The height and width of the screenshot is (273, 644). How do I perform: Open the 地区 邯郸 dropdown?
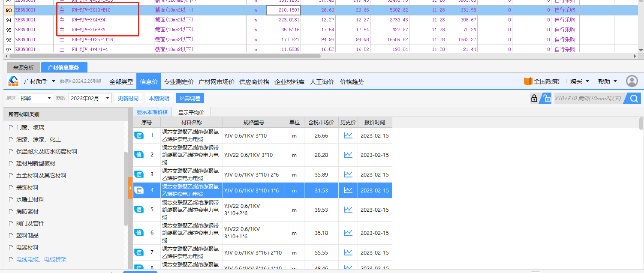pos(36,98)
